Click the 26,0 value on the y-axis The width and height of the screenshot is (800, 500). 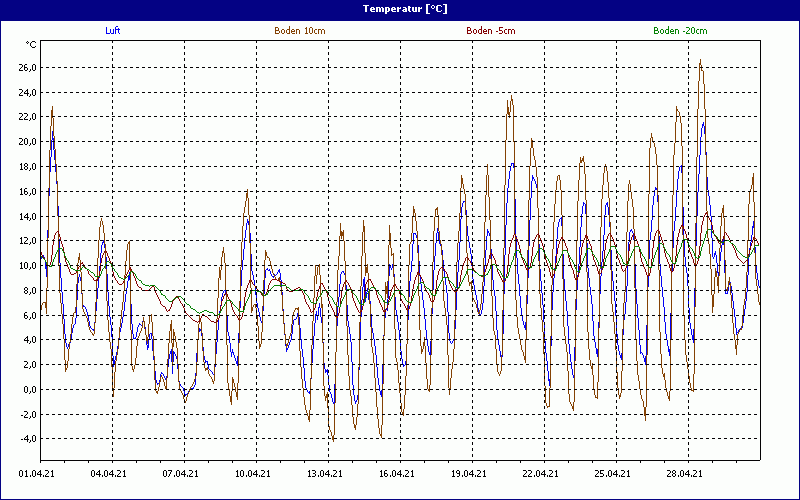point(27,68)
